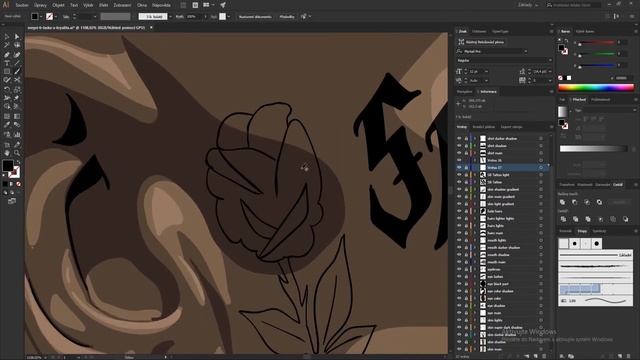Hide the selected 'Vrstva 57' layer
The height and width of the screenshot is (360, 640).
click(x=459, y=167)
